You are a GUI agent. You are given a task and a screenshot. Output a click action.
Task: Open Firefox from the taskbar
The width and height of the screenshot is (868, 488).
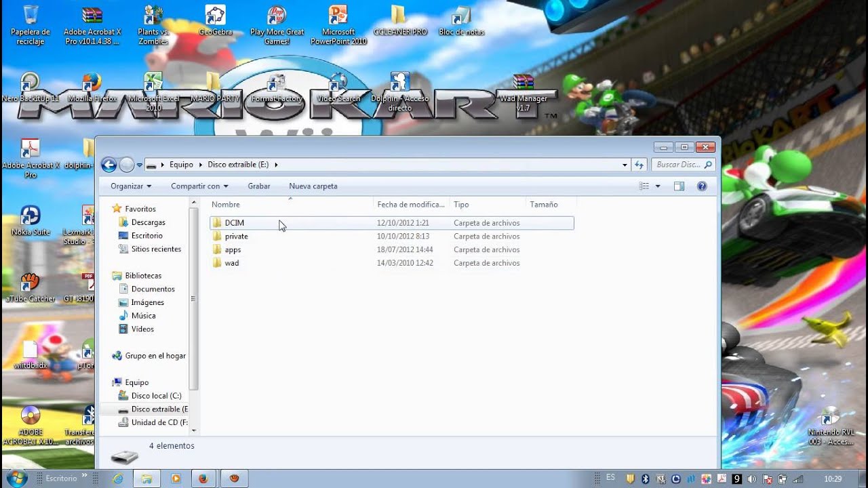203,478
